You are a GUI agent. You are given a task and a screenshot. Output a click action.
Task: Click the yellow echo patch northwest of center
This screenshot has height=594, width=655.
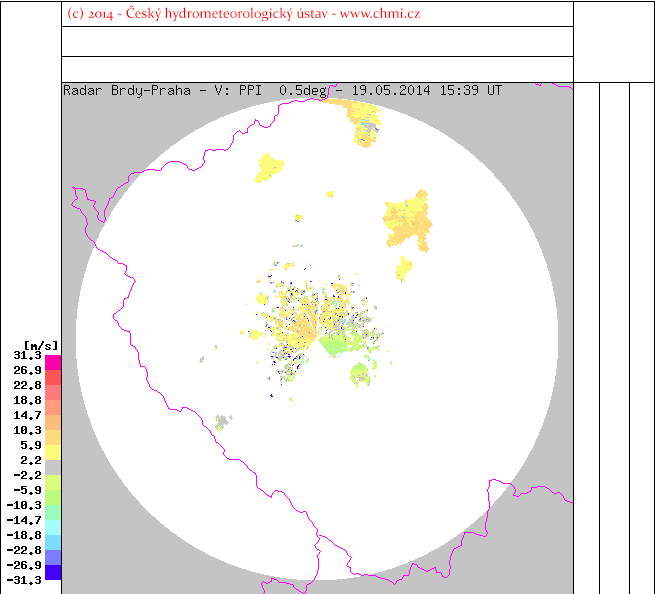269,168
